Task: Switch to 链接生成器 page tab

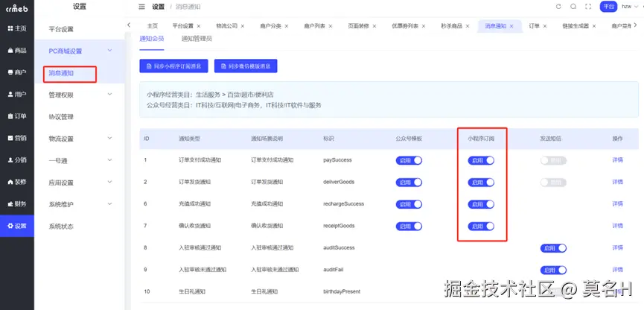Action: tap(576, 26)
